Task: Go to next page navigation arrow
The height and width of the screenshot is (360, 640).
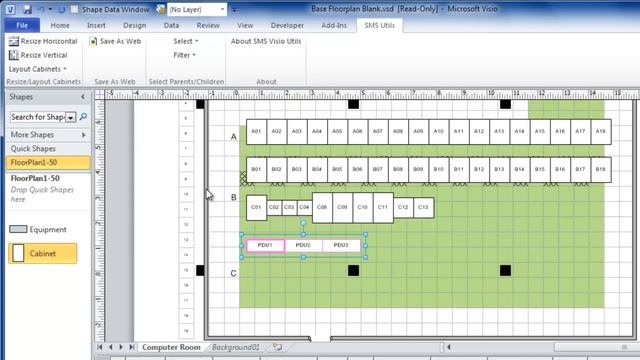Action: (x=121, y=347)
